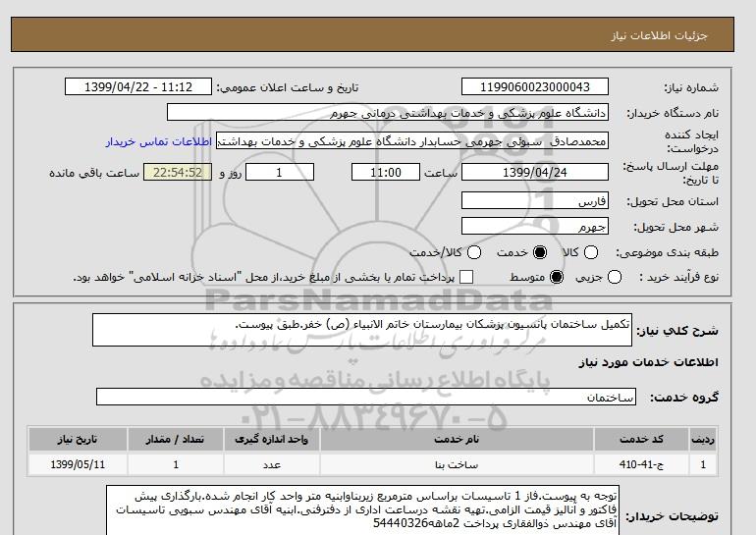Click the service name cell ساخت بنا
The width and height of the screenshot is (756, 535).
(457, 464)
